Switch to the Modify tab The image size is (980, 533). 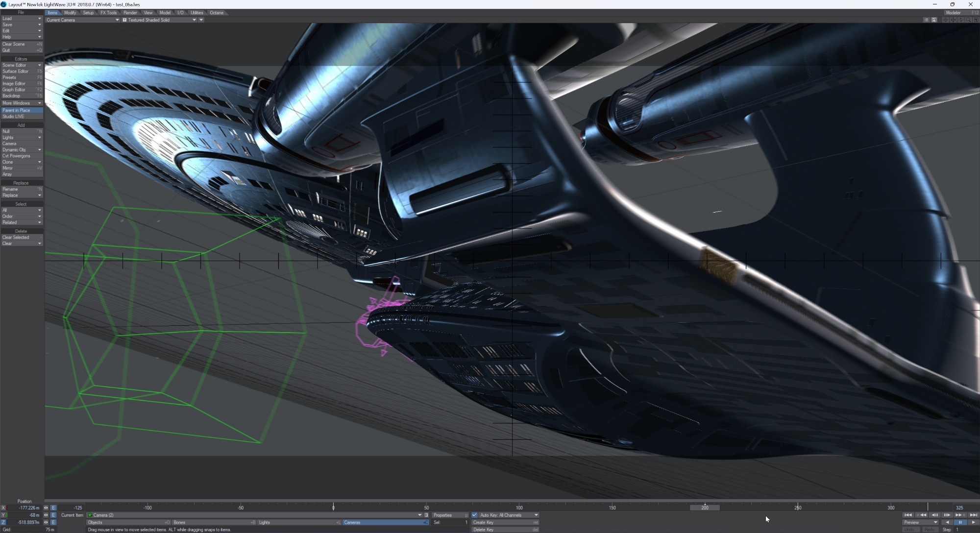pyautogui.click(x=70, y=13)
